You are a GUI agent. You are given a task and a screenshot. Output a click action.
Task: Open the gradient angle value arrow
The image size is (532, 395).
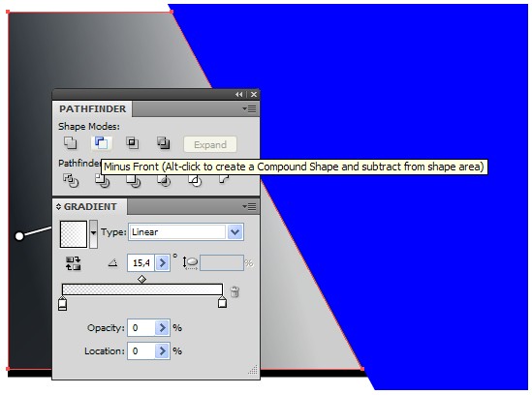click(162, 262)
